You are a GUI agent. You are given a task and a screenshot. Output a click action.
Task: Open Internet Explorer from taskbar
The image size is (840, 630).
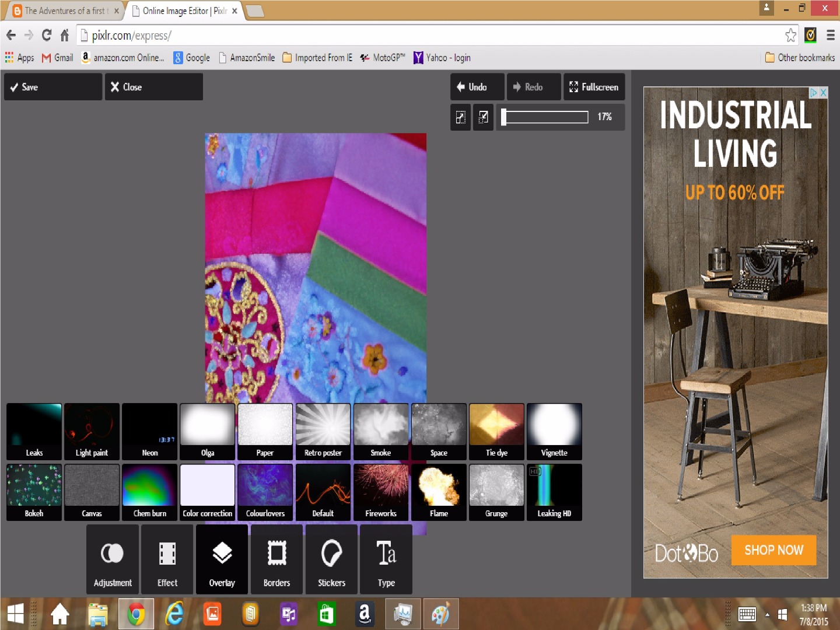174,614
